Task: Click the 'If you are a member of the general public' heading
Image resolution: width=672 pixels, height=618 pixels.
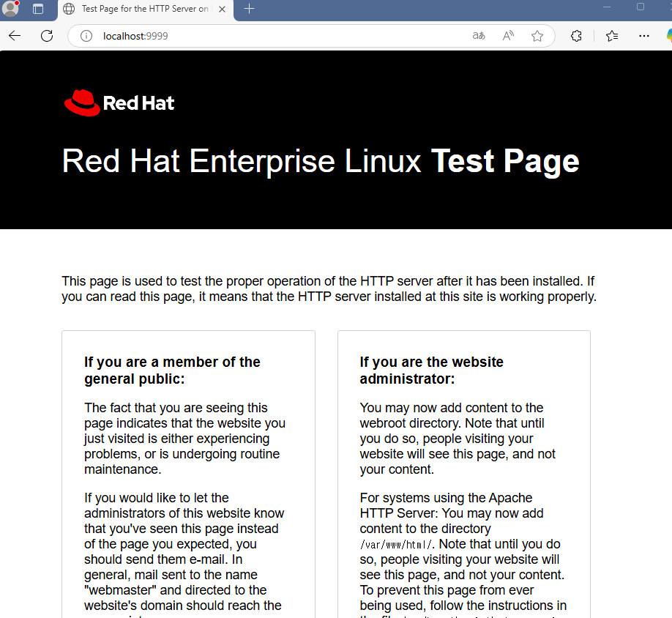Action: point(172,371)
